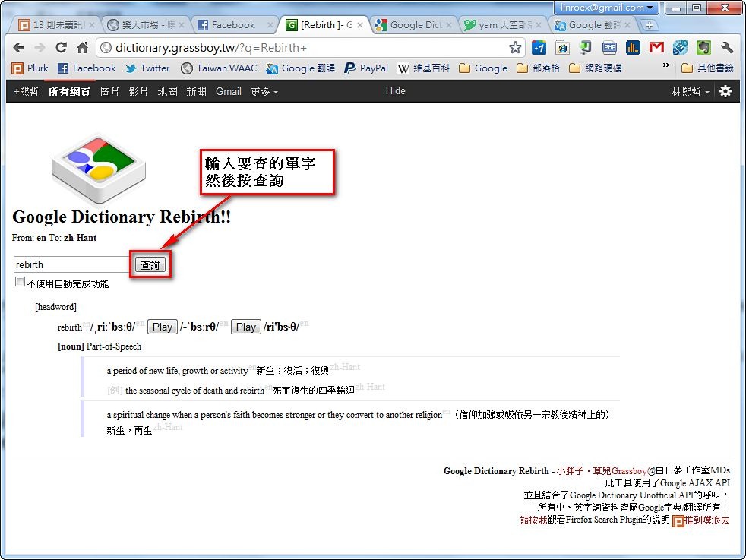Switch to the yam 天空部落 tab
This screenshot has width=746, height=560.
[x=502, y=25]
